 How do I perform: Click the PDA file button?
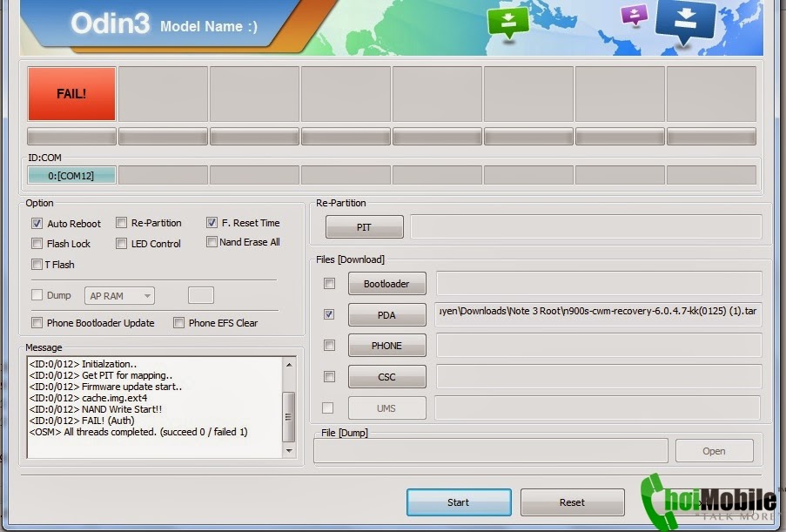coord(387,315)
